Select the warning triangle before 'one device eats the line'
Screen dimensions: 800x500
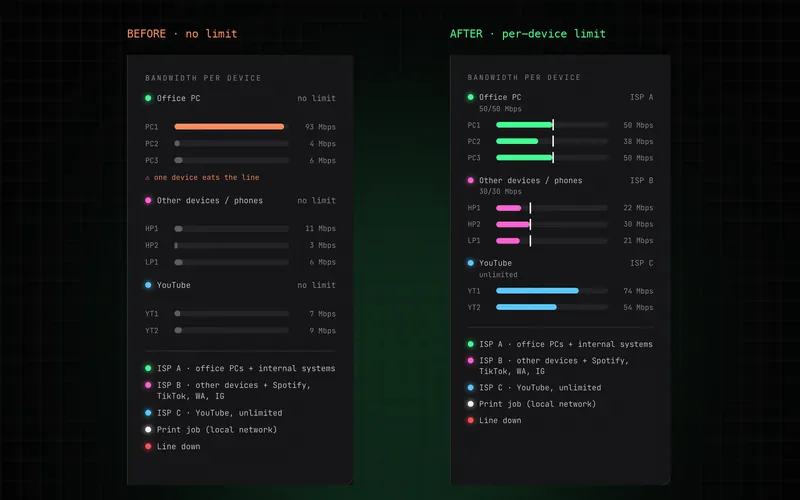(x=147, y=178)
